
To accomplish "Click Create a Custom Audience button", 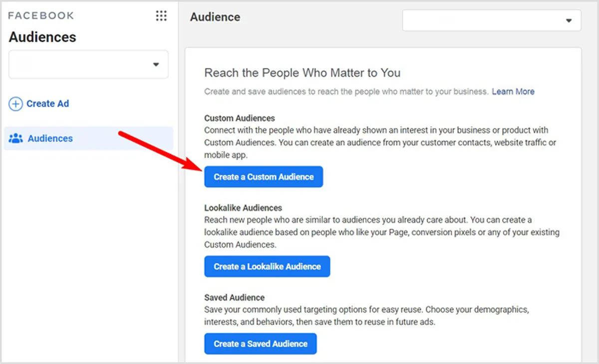I will coord(264,177).
